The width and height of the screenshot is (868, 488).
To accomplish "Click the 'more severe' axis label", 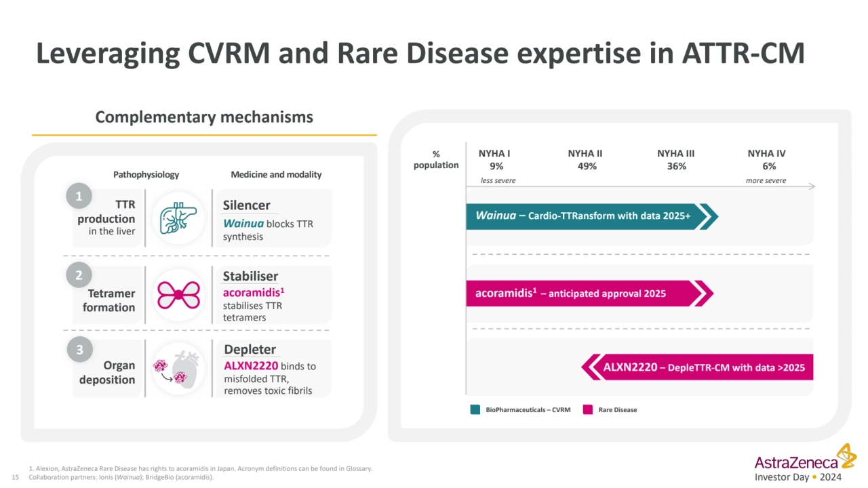I will 766,181.
